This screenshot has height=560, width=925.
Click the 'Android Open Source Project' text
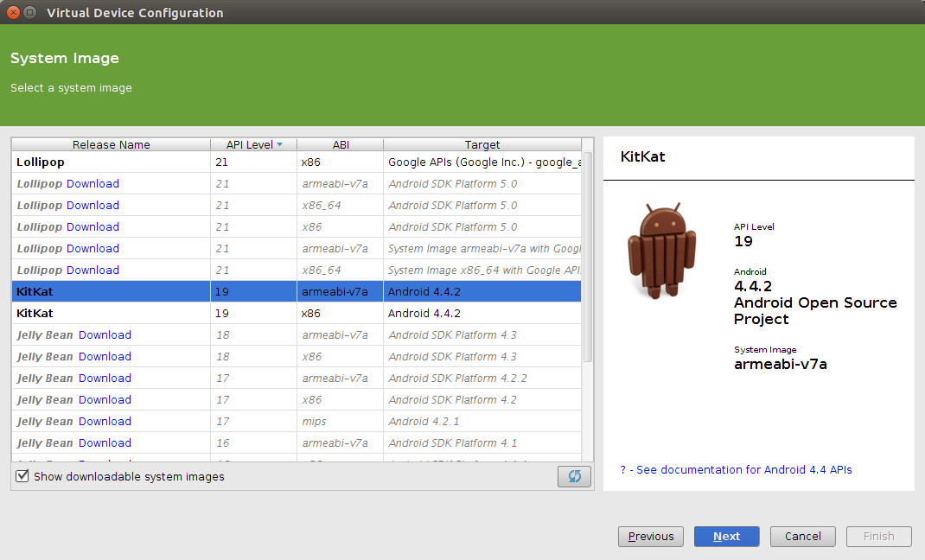click(x=815, y=310)
